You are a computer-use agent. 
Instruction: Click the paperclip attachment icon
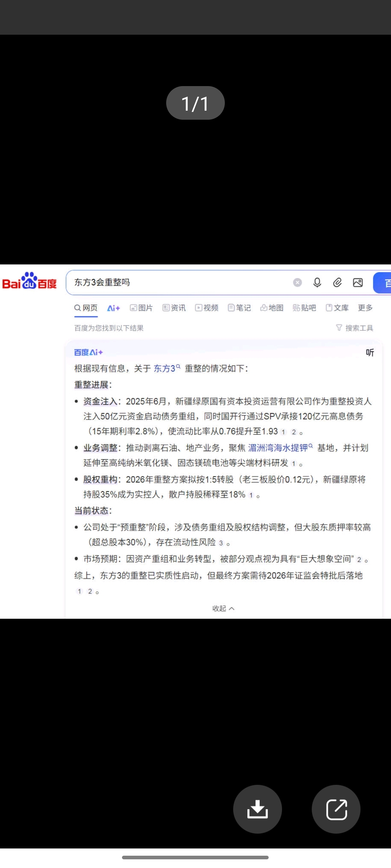(337, 282)
